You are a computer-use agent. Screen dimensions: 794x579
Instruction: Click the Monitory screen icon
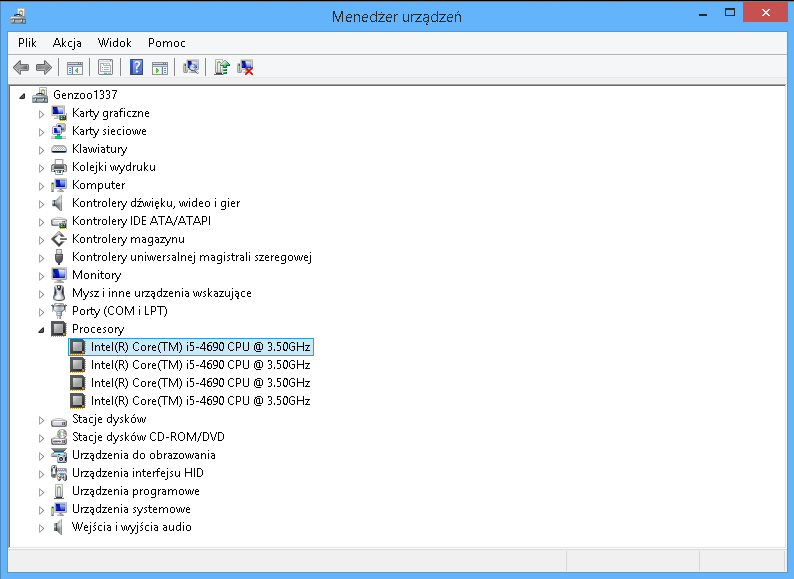(x=59, y=275)
